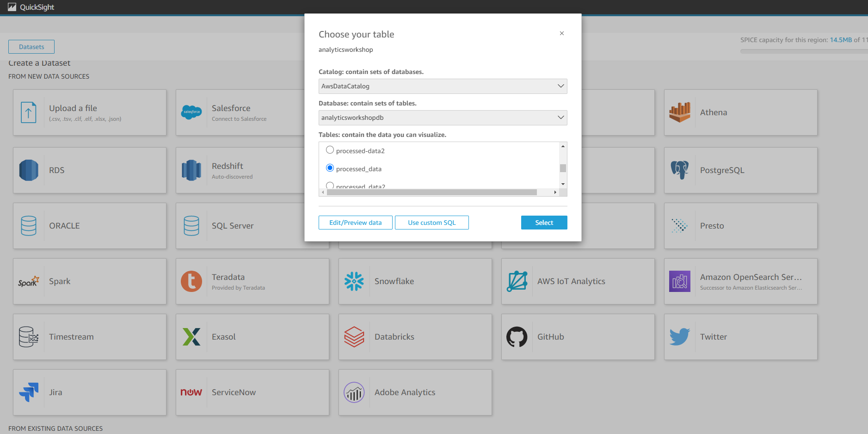Choose the Twitter bird icon
The width and height of the screenshot is (868, 434).
(x=680, y=337)
